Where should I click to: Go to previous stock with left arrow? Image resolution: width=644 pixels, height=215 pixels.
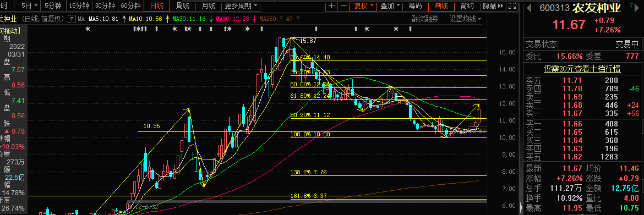(x=528, y=8)
